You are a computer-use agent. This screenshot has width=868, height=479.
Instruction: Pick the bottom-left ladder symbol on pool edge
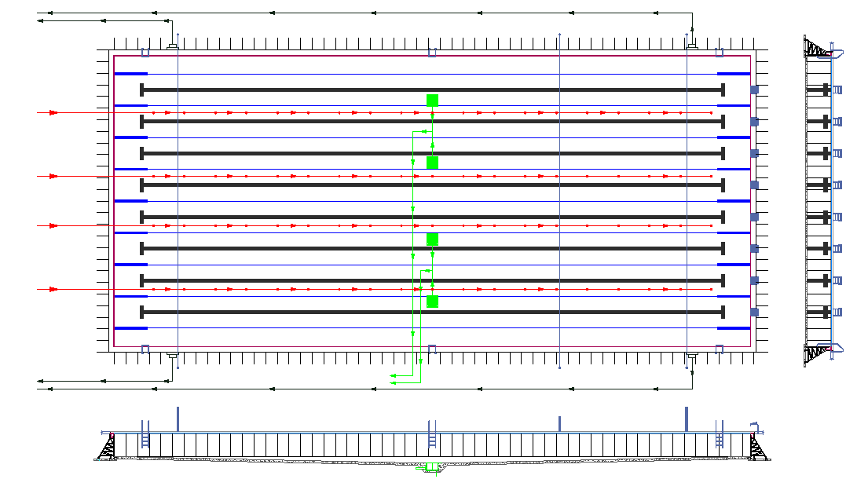(x=145, y=349)
